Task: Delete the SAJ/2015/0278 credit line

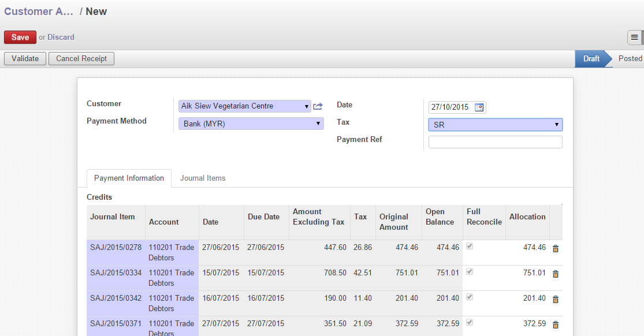Action: pos(555,249)
